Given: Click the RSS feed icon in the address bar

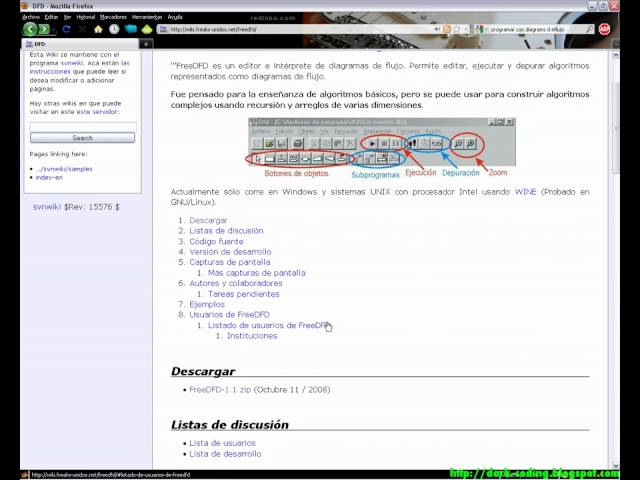Looking at the screenshot, I should point(447,29).
